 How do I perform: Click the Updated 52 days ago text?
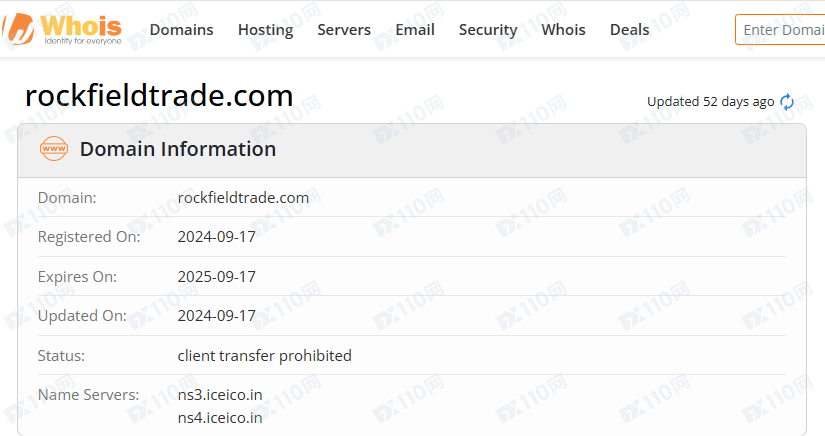[710, 101]
